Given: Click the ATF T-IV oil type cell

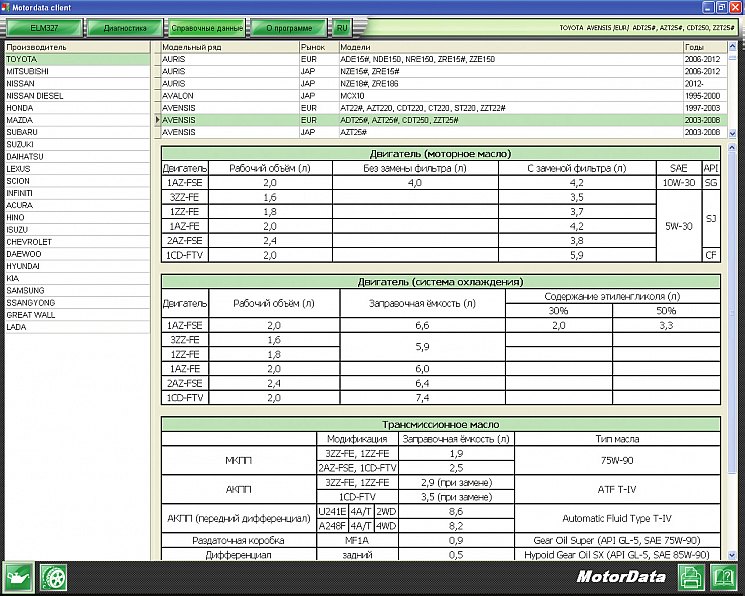Looking at the screenshot, I should 617,490.
